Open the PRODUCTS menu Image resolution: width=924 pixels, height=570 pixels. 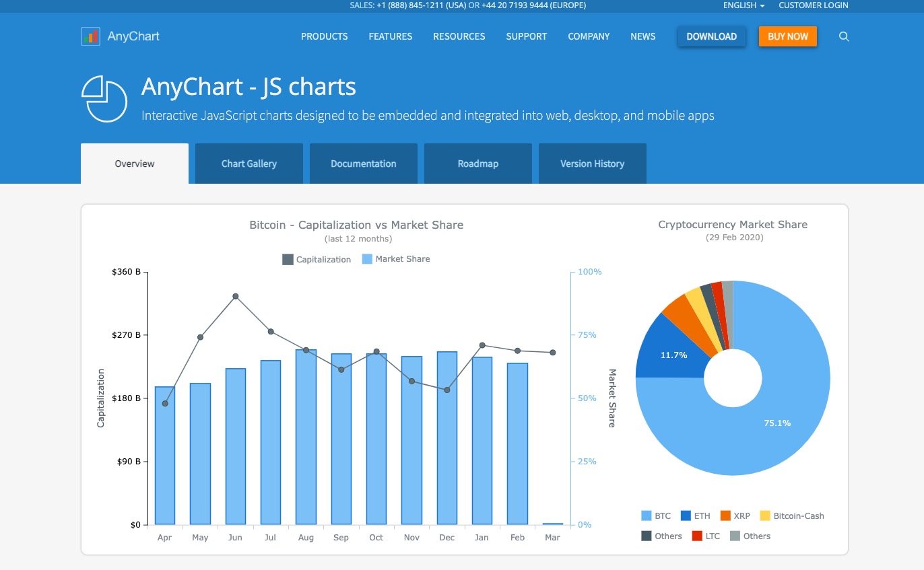coord(325,36)
